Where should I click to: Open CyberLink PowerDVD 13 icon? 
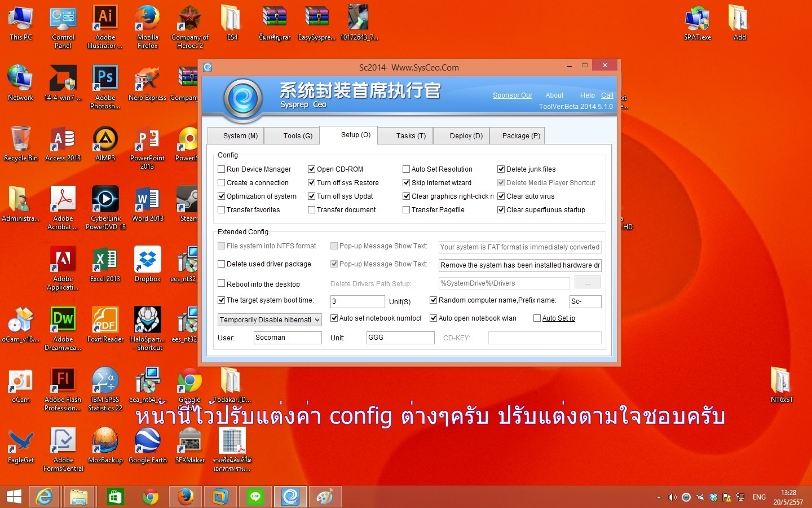pyautogui.click(x=105, y=208)
